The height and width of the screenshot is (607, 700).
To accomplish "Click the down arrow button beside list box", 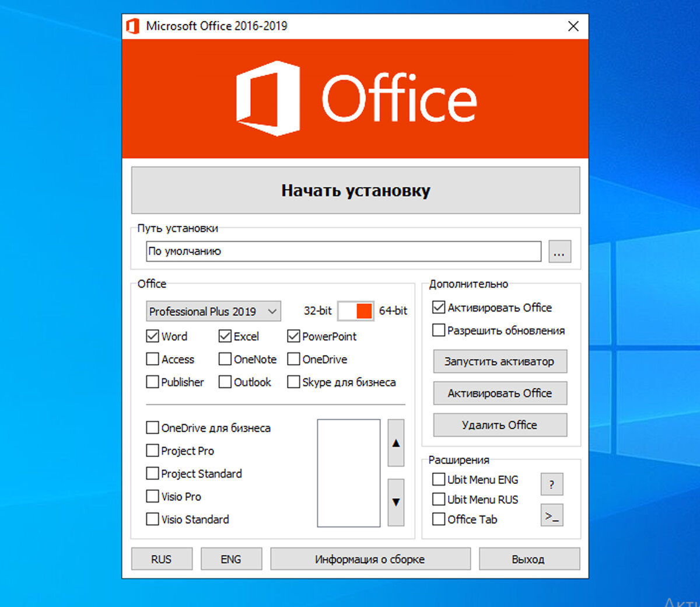I will click(396, 503).
